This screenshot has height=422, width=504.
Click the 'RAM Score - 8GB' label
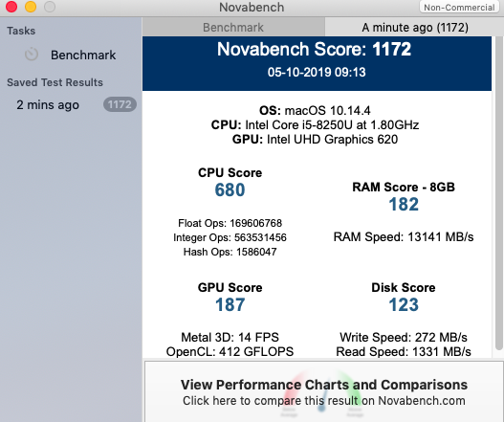click(404, 187)
